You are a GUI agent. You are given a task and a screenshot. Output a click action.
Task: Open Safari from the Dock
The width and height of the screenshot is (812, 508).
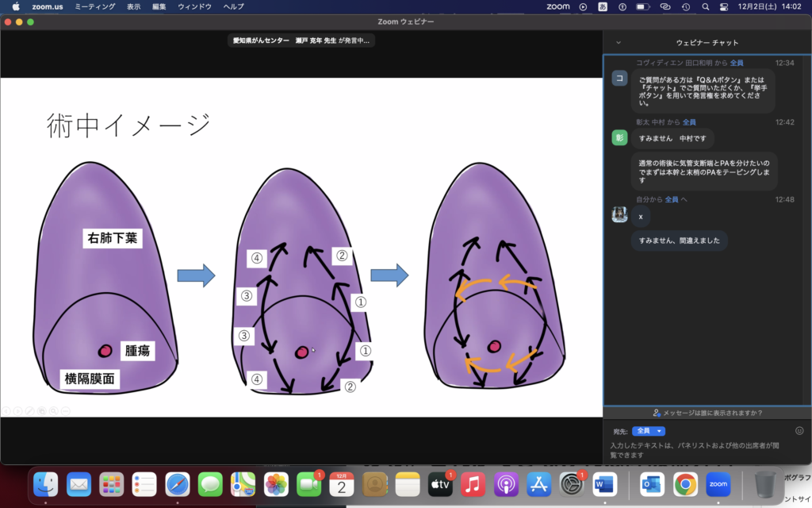point(177,483)
